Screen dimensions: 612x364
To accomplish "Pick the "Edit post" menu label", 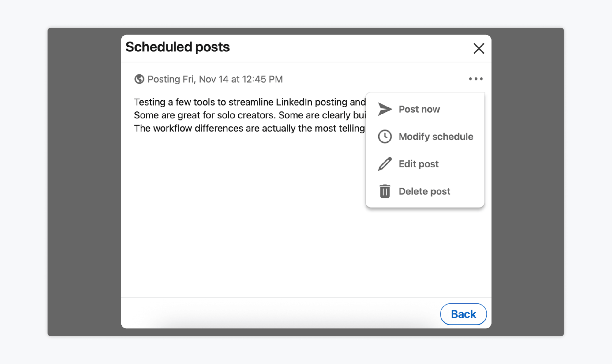I will (418, 164).
